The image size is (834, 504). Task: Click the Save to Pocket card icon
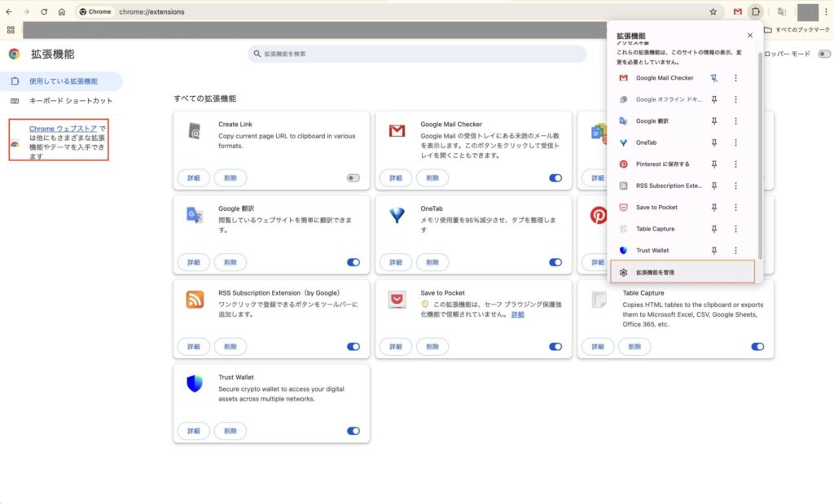(397, 300)
